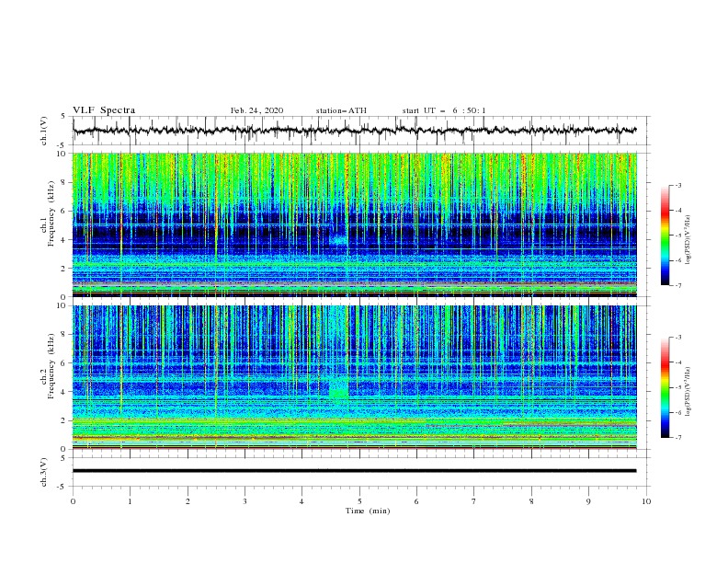Click the time axis tick label "5"

(359, 501)
